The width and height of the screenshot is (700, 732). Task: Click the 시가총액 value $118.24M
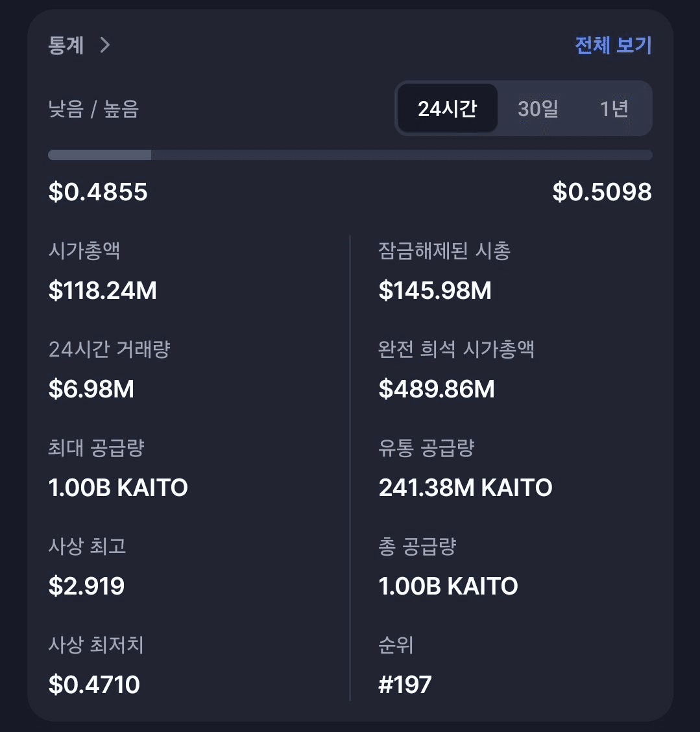[x=103, y=290]
